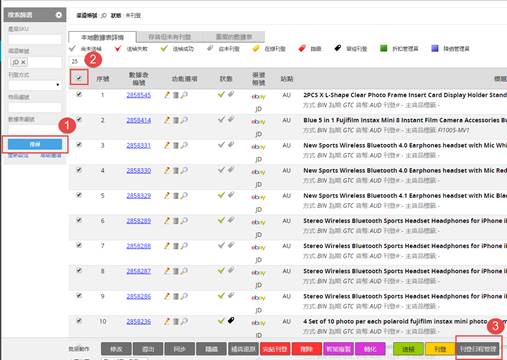Click the gray listing schedule management button
The image size is (507, 360).
click(478, 349)
